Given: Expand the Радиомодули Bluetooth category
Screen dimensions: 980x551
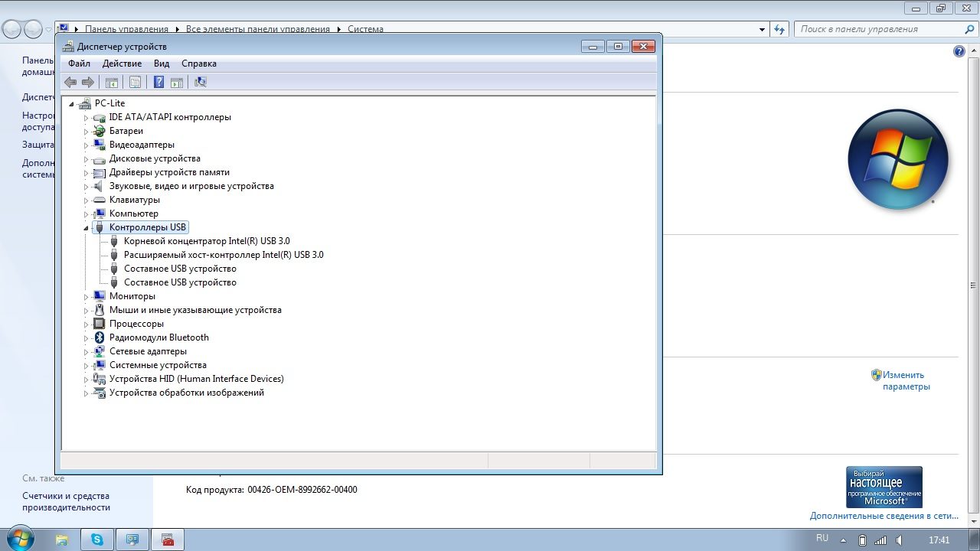Looking at the screenshot, I should click(x=87, y=337).
